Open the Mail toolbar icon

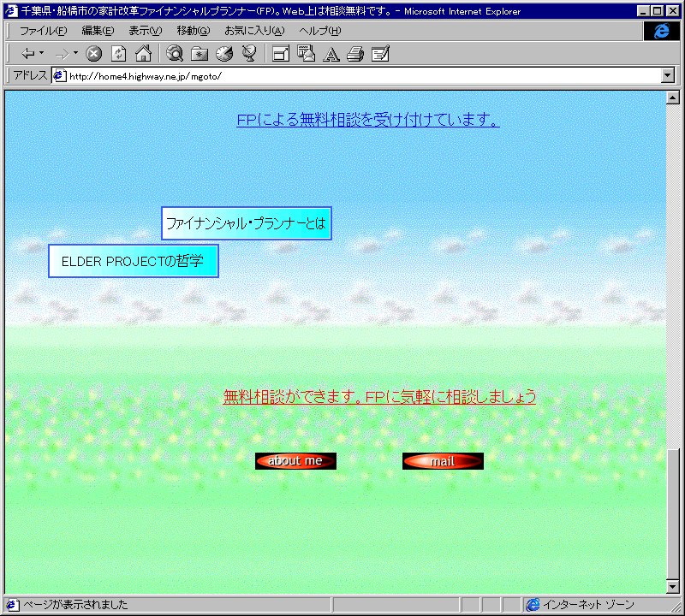point(306,54)
